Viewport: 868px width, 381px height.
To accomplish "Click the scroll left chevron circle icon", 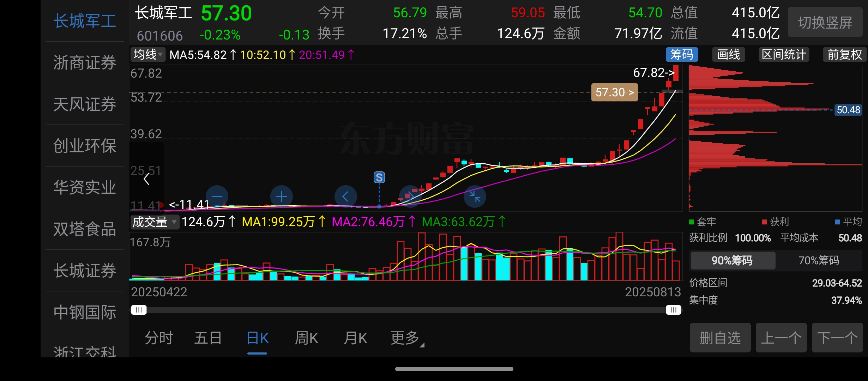I will coord(345,196).
